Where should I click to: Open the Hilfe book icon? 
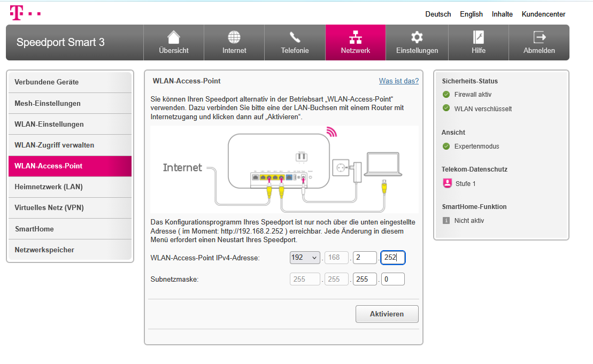point(479,37)
